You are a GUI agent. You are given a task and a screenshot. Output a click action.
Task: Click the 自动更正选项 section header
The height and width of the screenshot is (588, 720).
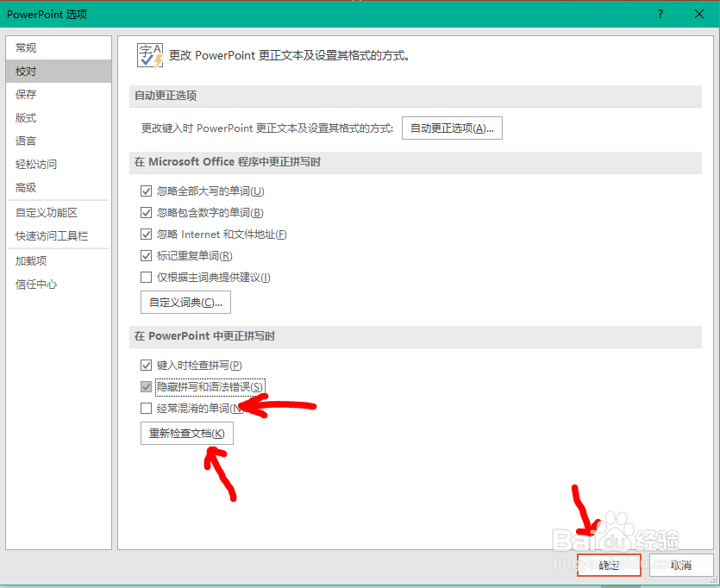tap(415, 96)
